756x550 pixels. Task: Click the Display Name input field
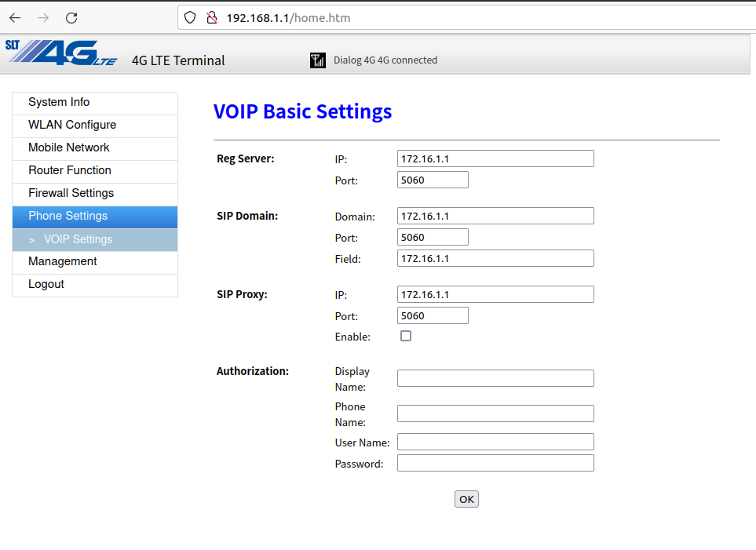(x=495, y=378)
